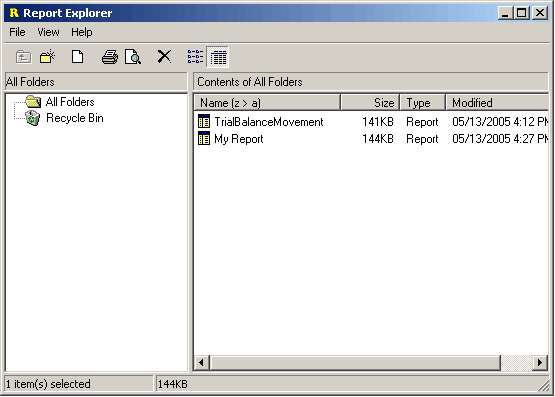Click the horizontal scrollbar right arrow
Image resolution: width=555 pixels, height=397 pixels.
[x=540, y=363]
